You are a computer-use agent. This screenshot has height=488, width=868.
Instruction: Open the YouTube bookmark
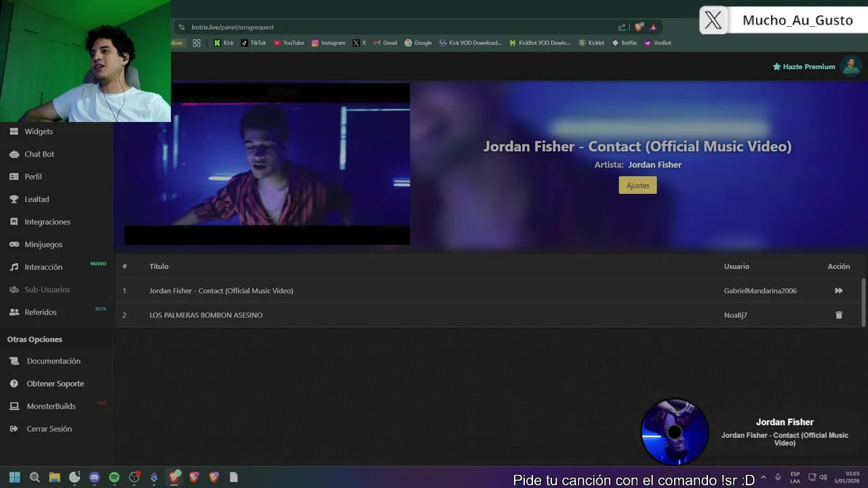(x=289, y=43)
